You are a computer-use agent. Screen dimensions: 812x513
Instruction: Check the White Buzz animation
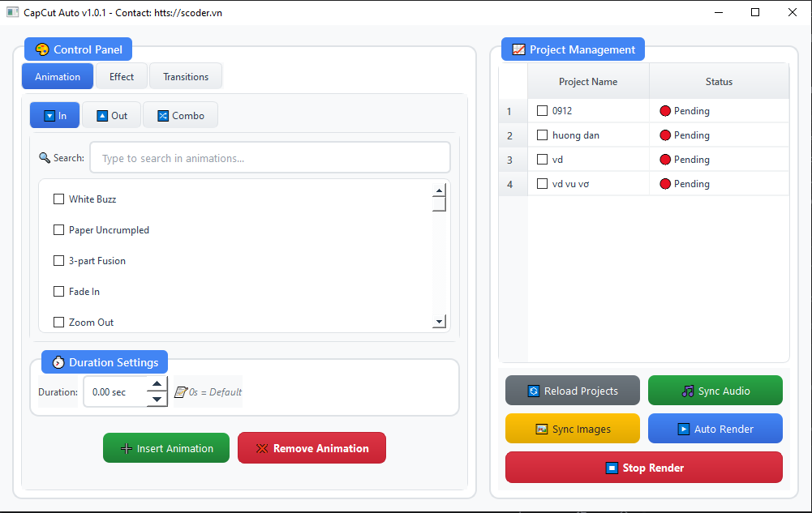tap(59, 199)
